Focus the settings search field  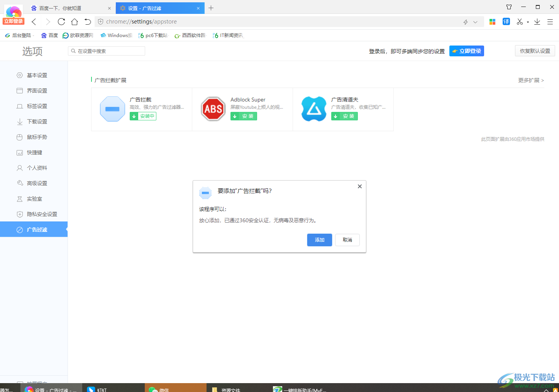(107, 51)
